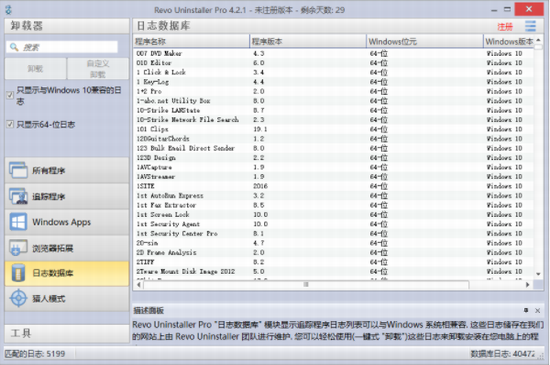Switch to the Windows Apps section

[67, 222]
